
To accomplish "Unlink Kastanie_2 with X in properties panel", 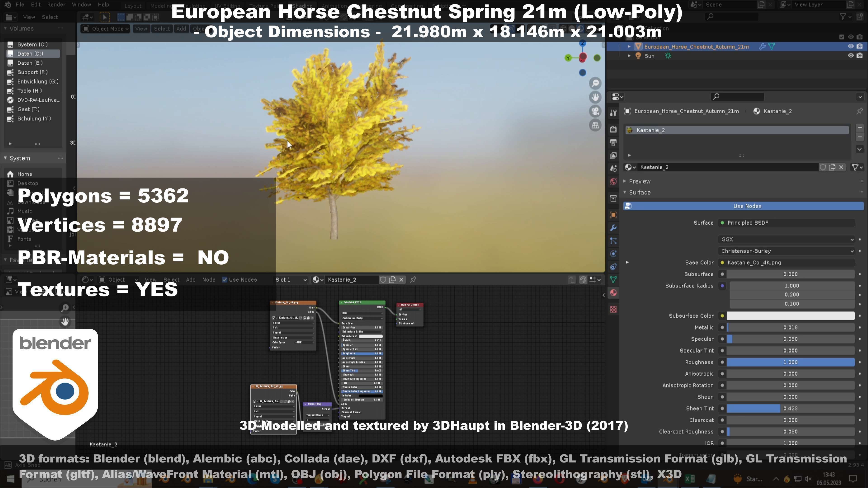I will click(841, 167).
